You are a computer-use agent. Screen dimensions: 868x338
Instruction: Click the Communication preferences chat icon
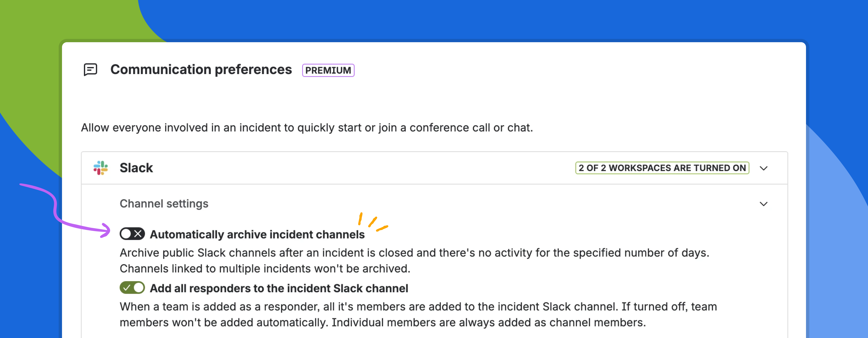click(x=90, y=70)
